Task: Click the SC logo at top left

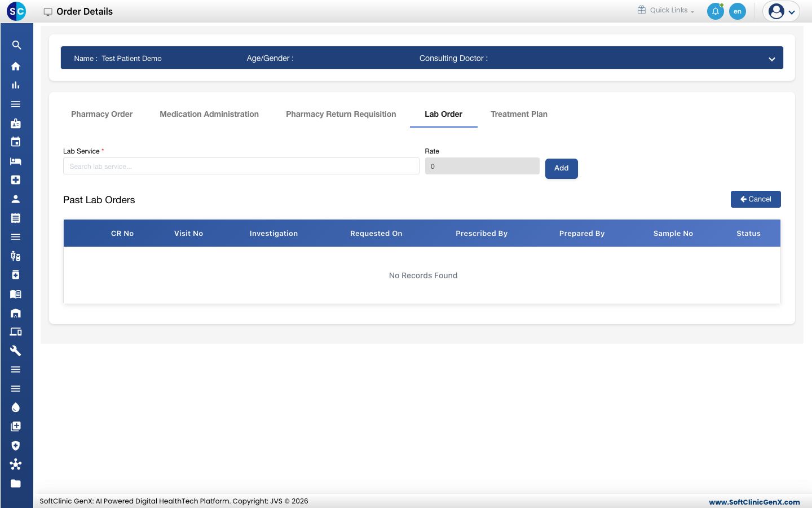Action: click(x=16, y=11)
